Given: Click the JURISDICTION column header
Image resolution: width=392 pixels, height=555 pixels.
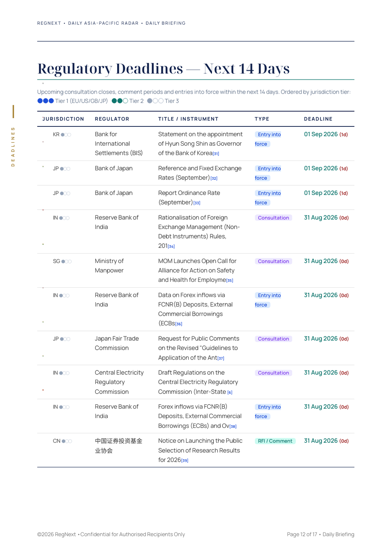Looking at the screenshot, I should click(64, 119).
